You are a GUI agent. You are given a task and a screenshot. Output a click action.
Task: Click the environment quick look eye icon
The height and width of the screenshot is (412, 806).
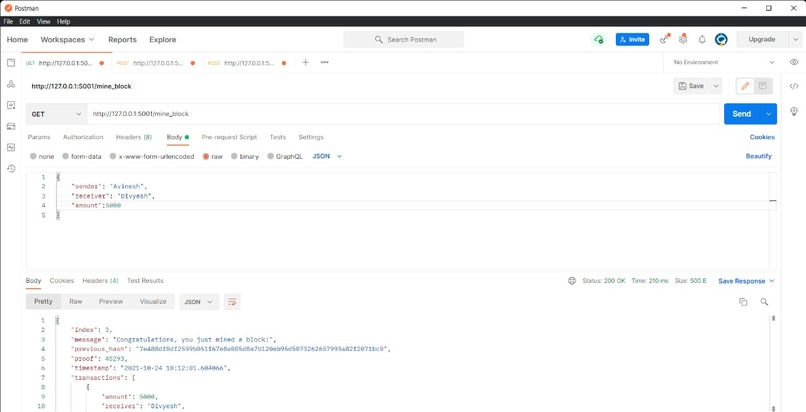click(794, 62)
